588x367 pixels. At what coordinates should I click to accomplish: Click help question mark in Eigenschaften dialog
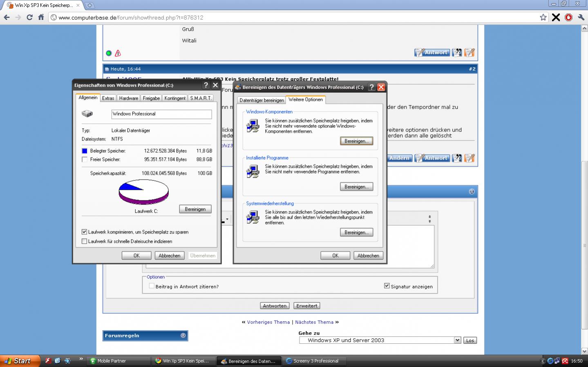tap(206, 85)
